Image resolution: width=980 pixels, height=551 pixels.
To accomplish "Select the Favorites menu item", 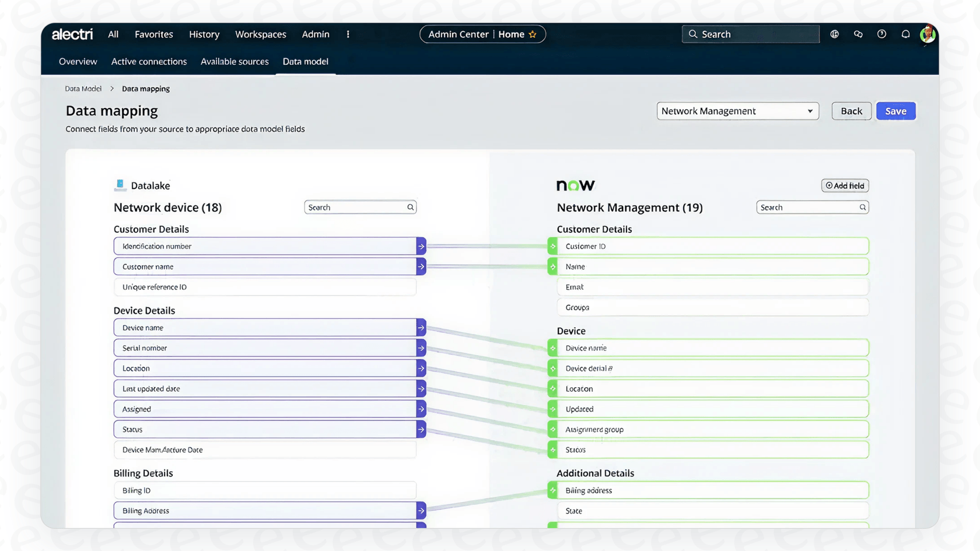I will (153, 34).
